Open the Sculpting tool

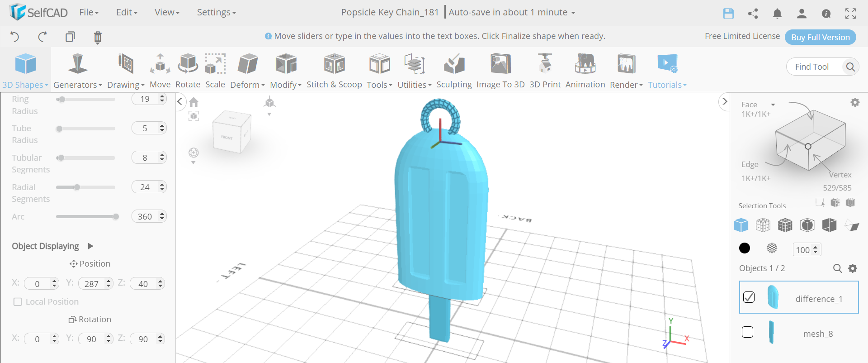click(x=454, y=71)
